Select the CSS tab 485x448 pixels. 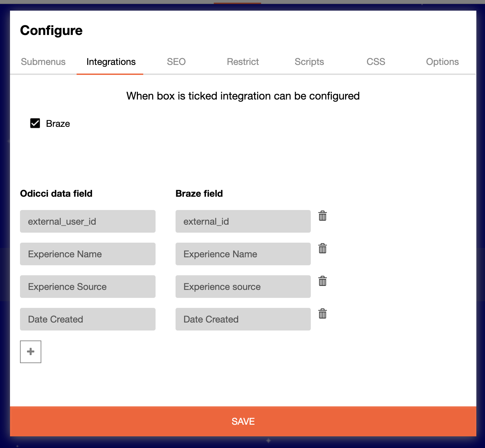coord(376,62)
